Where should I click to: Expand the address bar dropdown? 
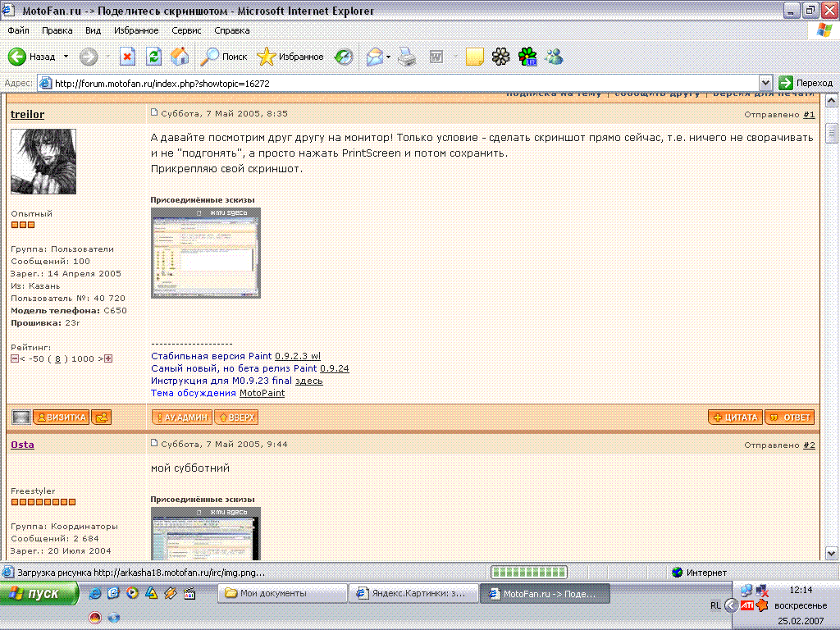765,83
